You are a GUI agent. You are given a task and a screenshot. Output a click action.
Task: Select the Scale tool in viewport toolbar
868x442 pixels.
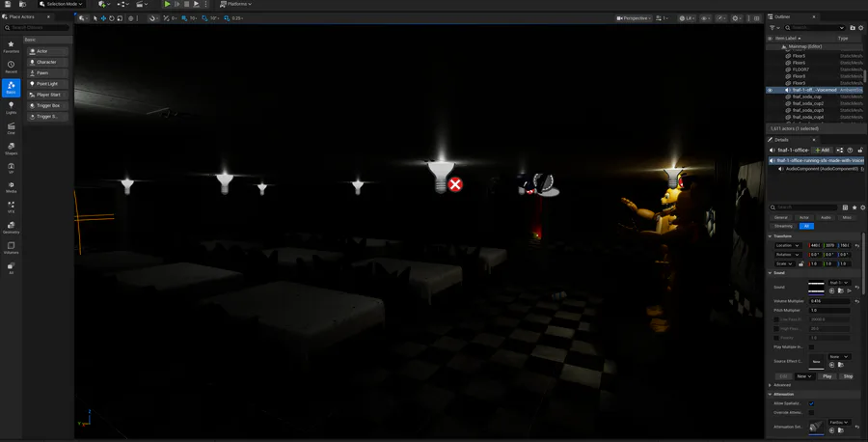tap(120, 18)
